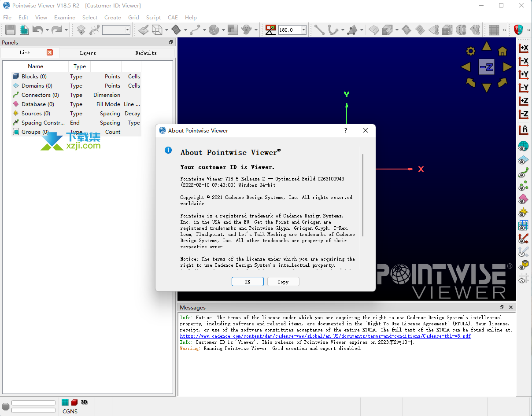Open the empty combo box in toolbar
This screenshot has height=416, width=532.
click(x=116, y=30)
